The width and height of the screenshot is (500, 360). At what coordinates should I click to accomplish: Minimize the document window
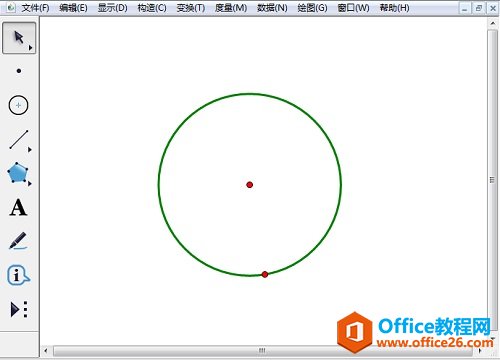[464, 9]
